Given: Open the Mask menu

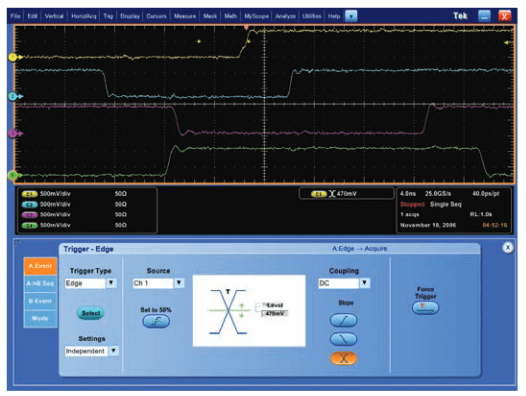Looking at the screenshot, I should (x=210, y=16).
